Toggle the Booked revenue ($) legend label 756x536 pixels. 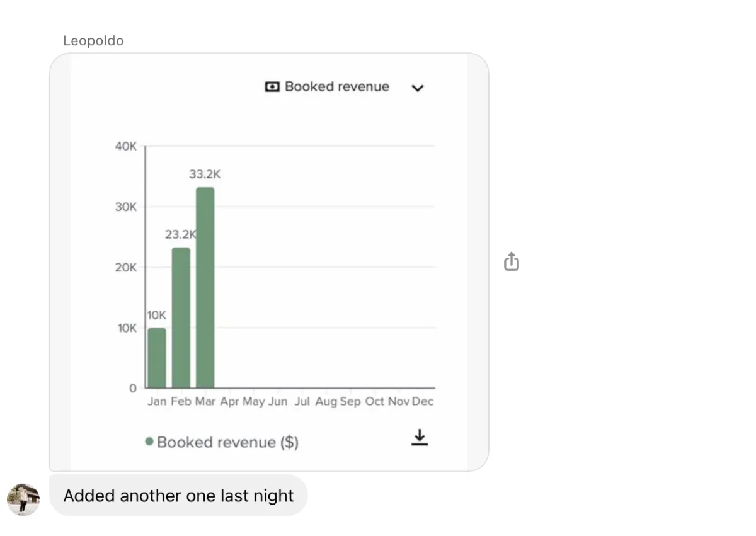click(227, 442)
